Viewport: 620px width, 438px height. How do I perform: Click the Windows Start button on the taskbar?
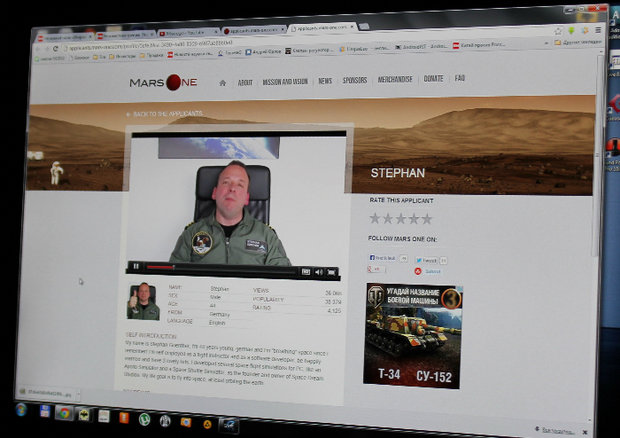(20, 411)
